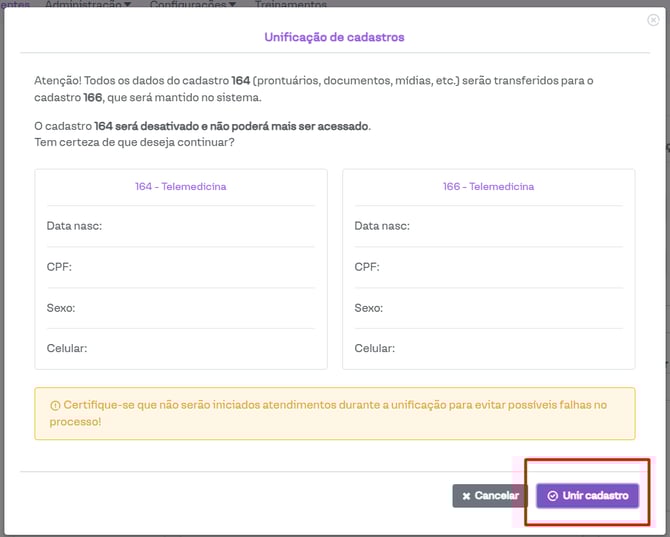
Task: Click Celular row in record 164
Action: click(x=181, y=348)
